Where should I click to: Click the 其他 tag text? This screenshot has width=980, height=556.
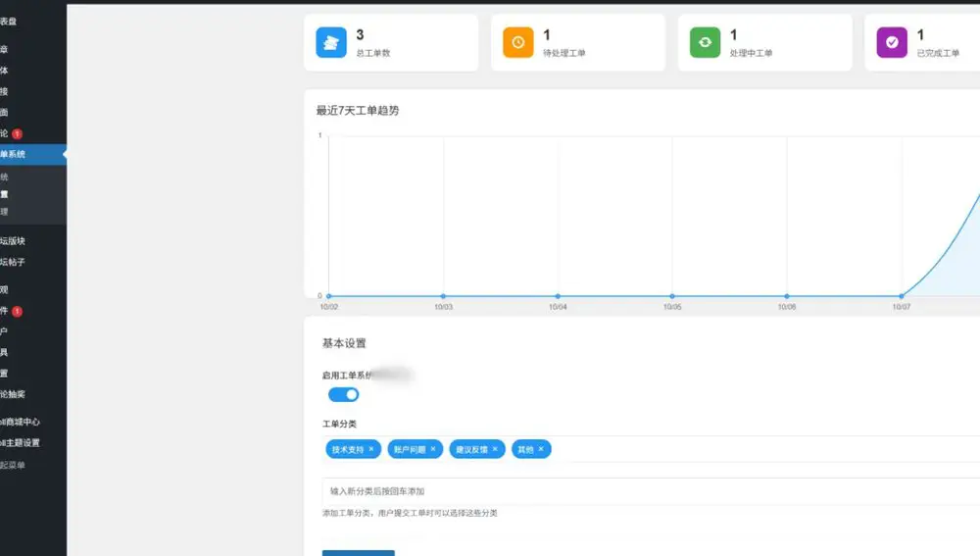pyautogui.click(x=525, y=450)
